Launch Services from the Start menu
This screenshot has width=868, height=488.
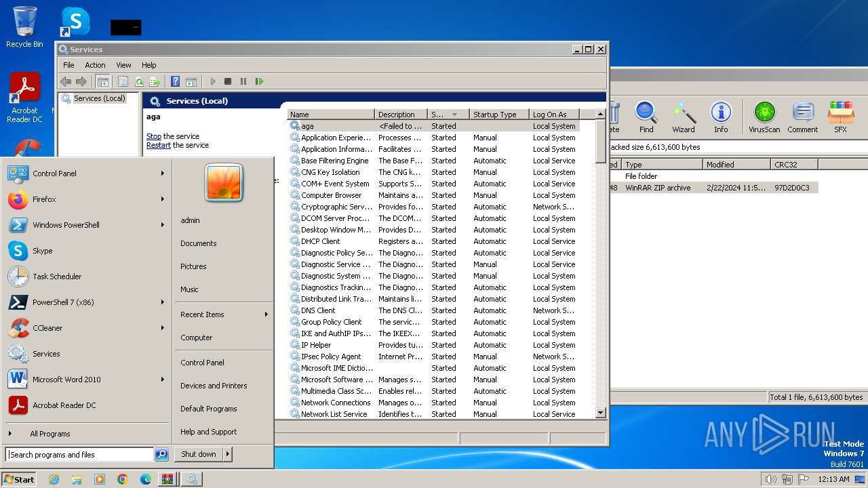pyautogui.click(x=87, y=354)
